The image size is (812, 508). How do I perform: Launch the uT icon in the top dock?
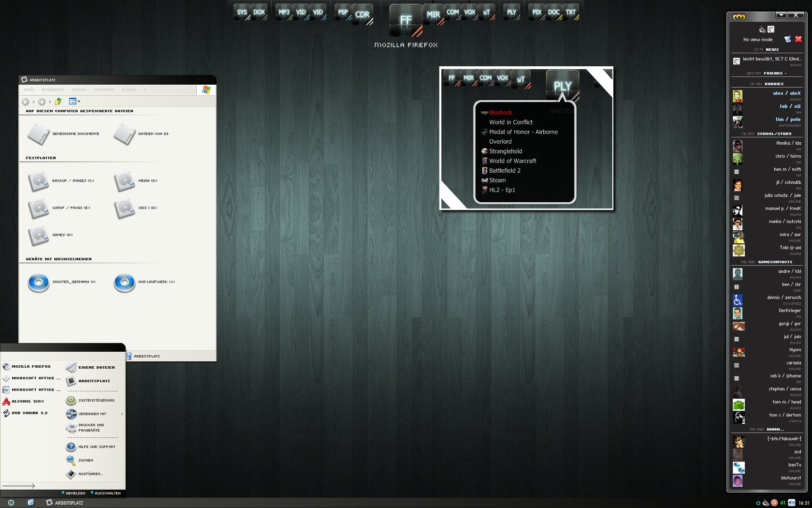(x=487, y=13)
